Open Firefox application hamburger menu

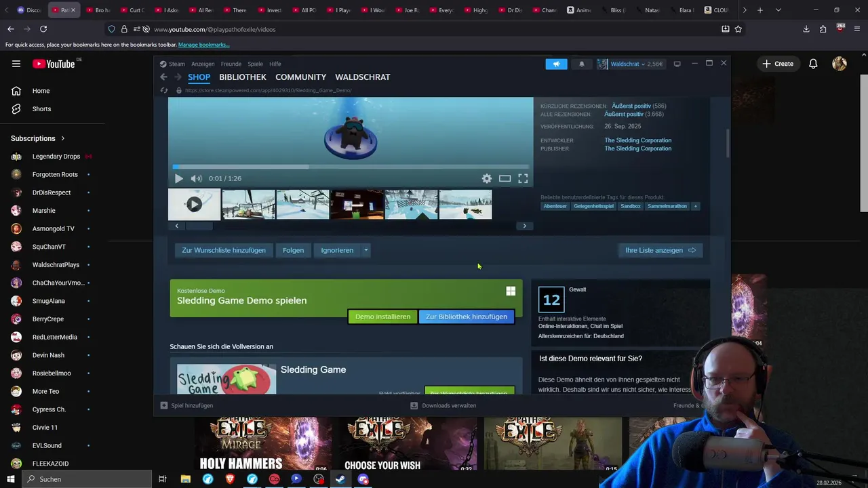tap(857, 29)
